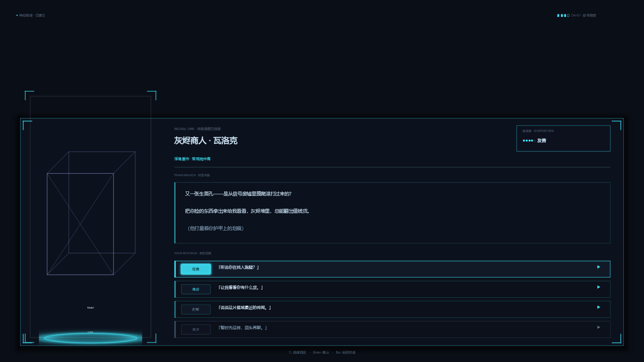Select the 打听 tag button
644x362 pixels.
click(x=196, y=309)
